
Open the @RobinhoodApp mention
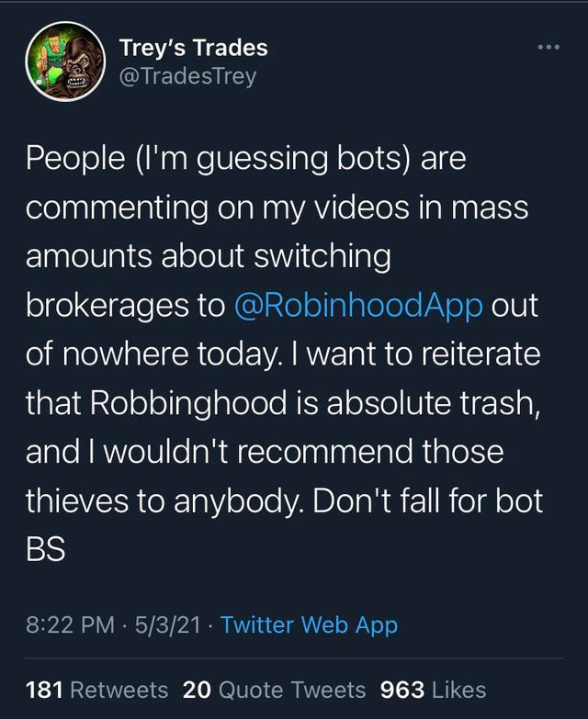(358, 305)
